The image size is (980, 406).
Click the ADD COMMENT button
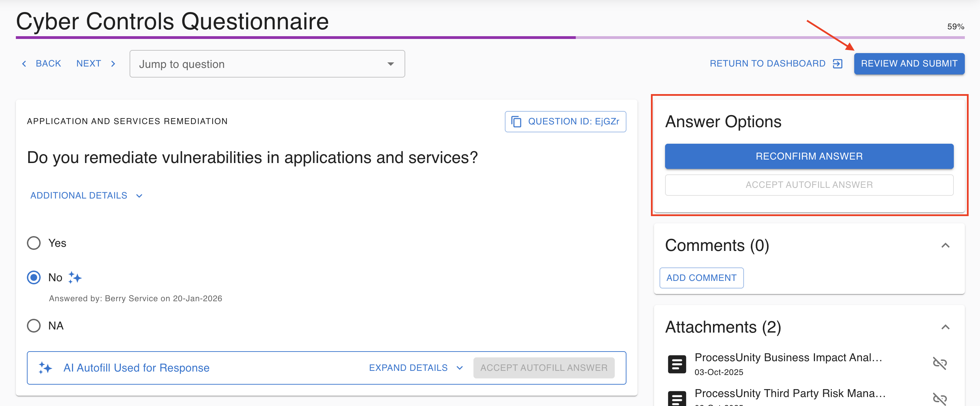(701, 278)
